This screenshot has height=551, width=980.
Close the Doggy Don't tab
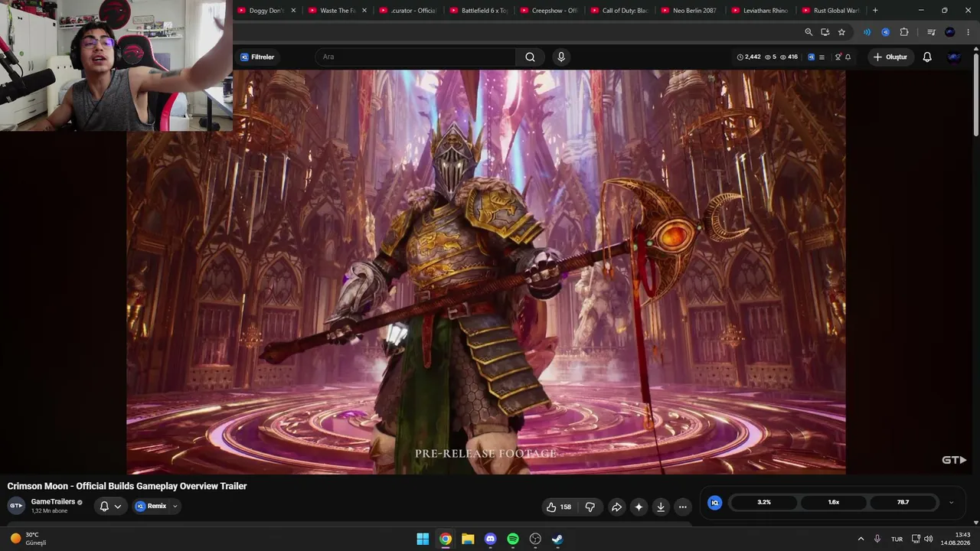tap(293, 11)
